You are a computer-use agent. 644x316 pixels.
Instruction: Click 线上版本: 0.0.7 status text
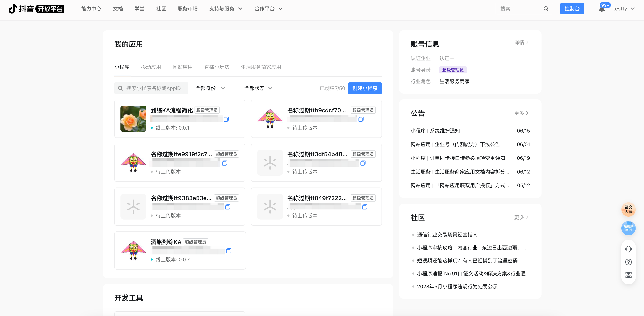click(x=172, y=260)
